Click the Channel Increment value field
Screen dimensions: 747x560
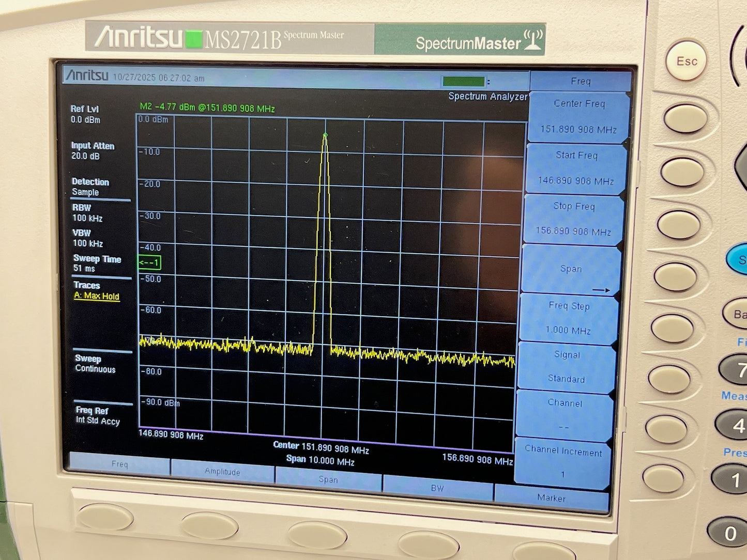point(563,474)
